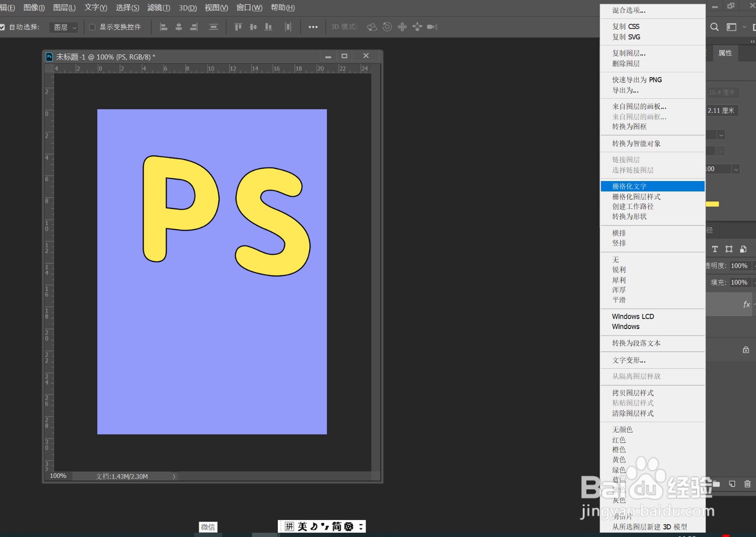The image size is (756, 537).
Task: Click the smart object filter icon
Action: (743, 249)
